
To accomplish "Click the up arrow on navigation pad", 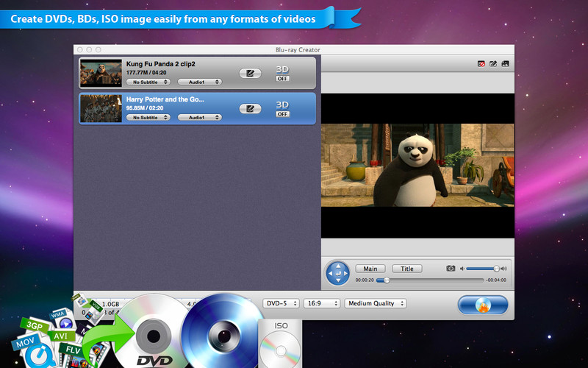I will click(338, 266).
